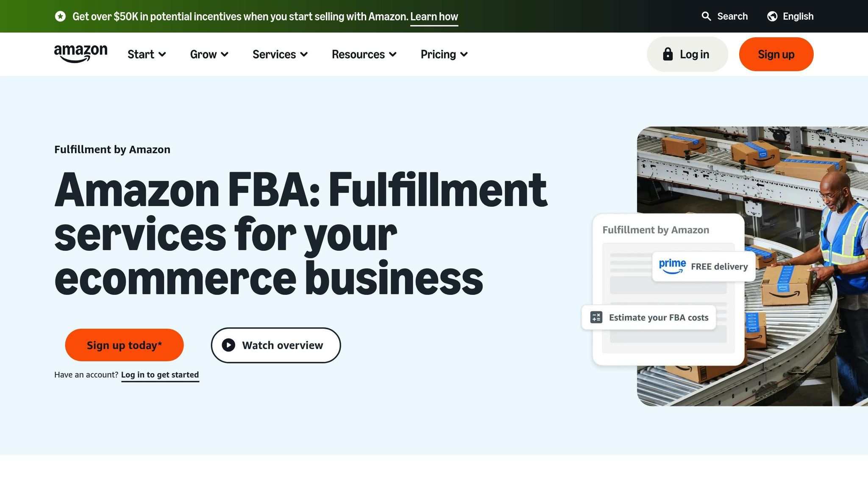Click the Fulfillment by Amazon eyebrow text
This screenshot has width=868, height=488.
click(x=112, y=150)
